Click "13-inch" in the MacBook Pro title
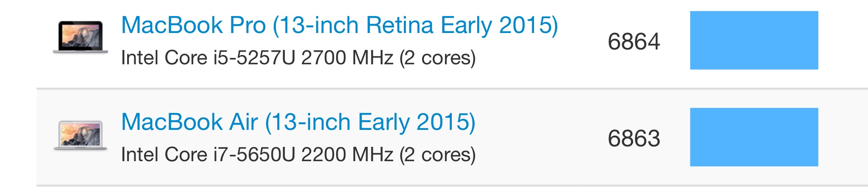Screen dimensions: 868x187 click(319, 25)
